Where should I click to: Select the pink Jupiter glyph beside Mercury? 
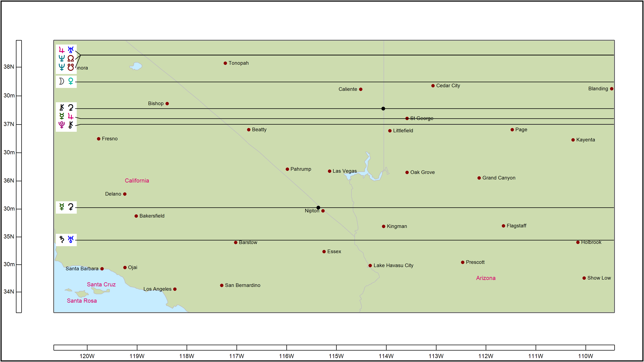point(71,116)
